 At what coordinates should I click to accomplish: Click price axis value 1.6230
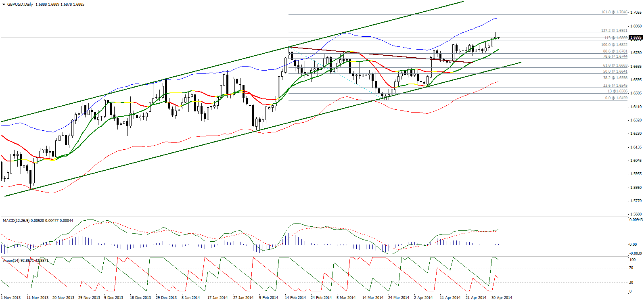(636, 134)
